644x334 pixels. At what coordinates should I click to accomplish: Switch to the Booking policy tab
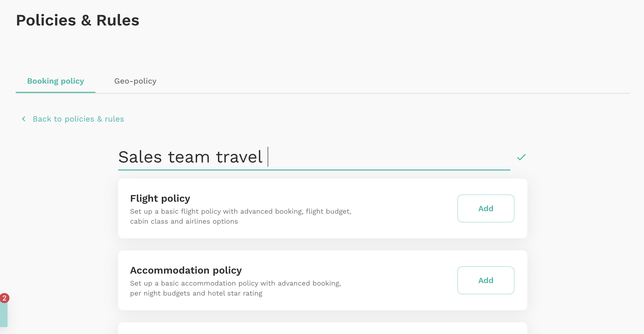tap(56, 81)
